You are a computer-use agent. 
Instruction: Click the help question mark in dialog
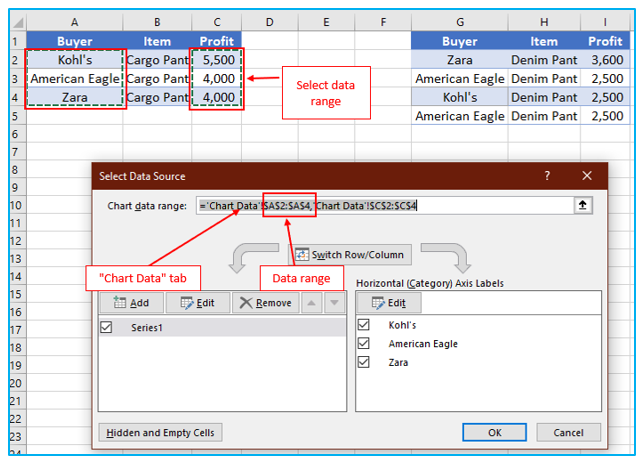point(547,176)
